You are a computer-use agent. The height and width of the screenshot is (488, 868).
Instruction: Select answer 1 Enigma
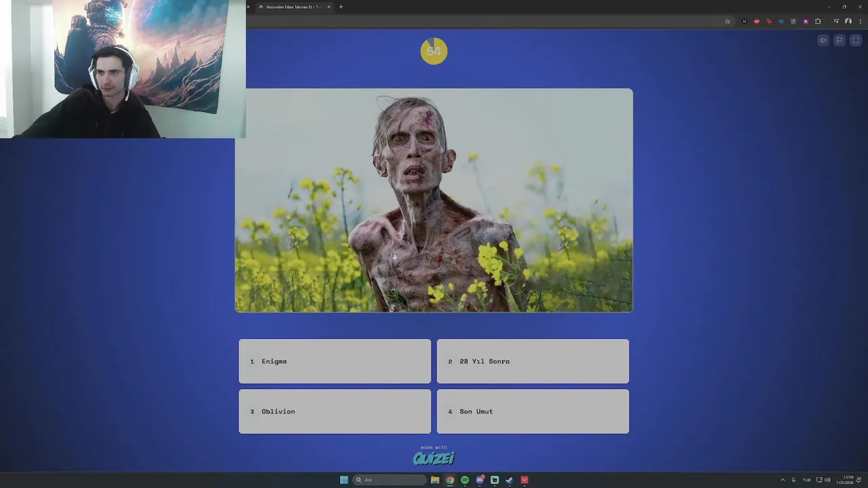coord(335,361)
